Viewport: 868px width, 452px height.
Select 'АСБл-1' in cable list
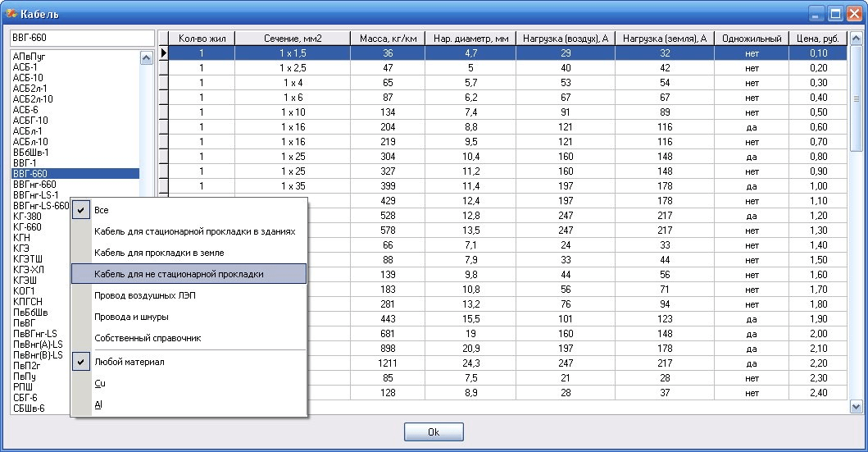[27, 130]
